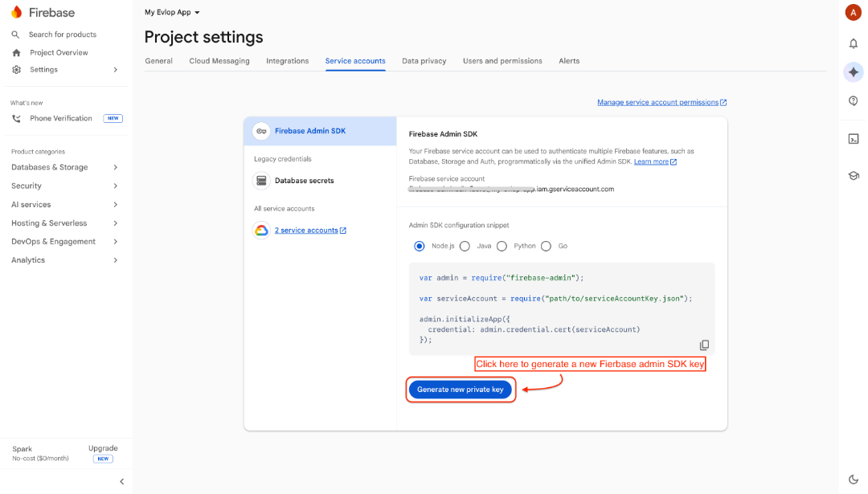This screenshot has height=494, width=868.
Task: Copy the configuration snippet code
Action: pos(704,345)
